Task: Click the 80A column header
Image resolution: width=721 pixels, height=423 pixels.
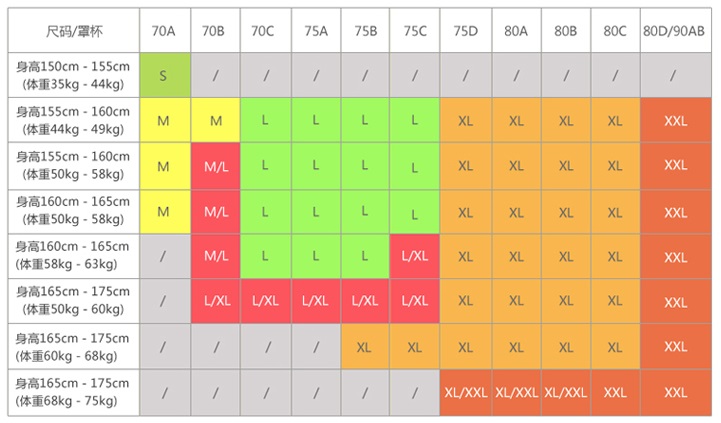Action: click(516, 31)
